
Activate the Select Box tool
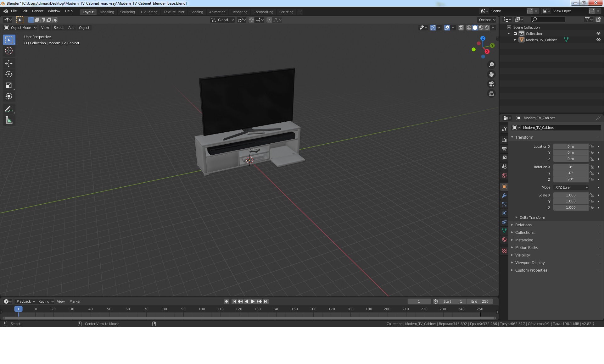pos(9,40)
